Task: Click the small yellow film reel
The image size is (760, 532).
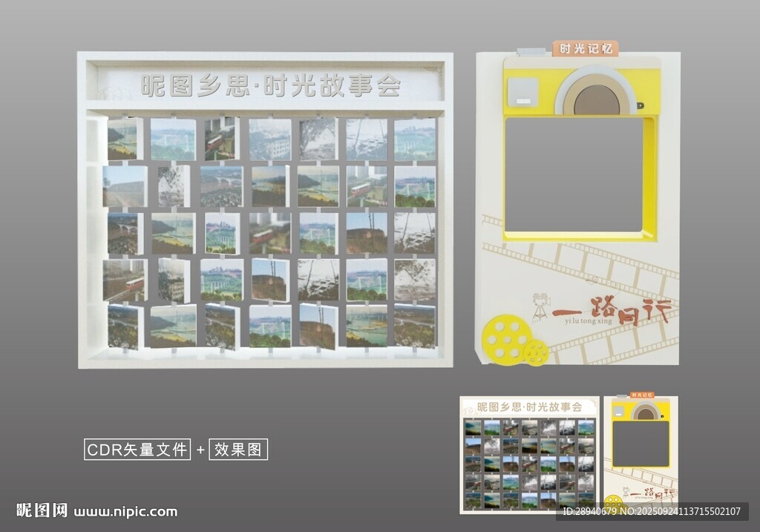Action: pyautogui.click(x=536, y=352)
